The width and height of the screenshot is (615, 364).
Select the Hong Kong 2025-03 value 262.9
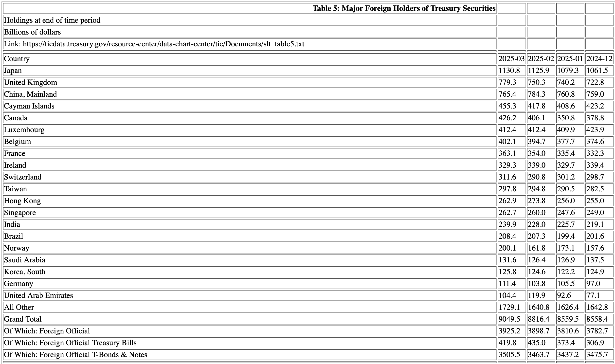pyautogui.click(x=507, y=201)
